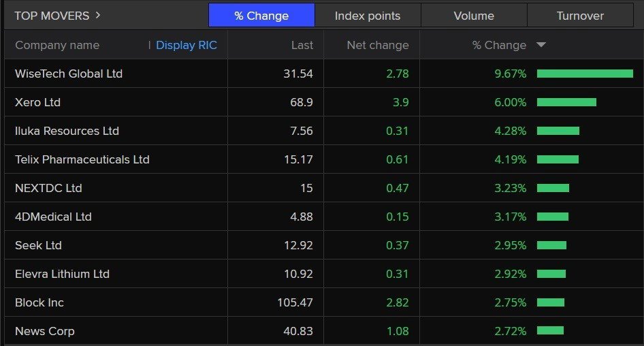Viewport: 644px width, 346px height.
Task: Sort by Net change column header
Action: point(378,45)
